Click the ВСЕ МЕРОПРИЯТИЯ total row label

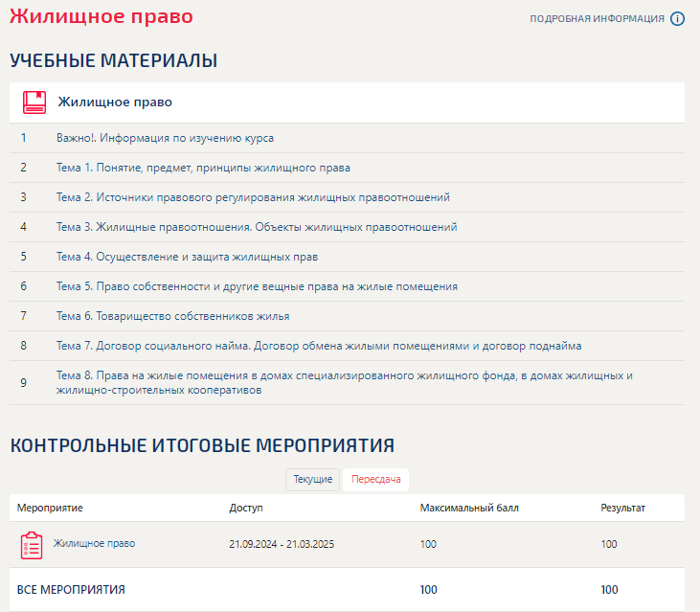71,590
